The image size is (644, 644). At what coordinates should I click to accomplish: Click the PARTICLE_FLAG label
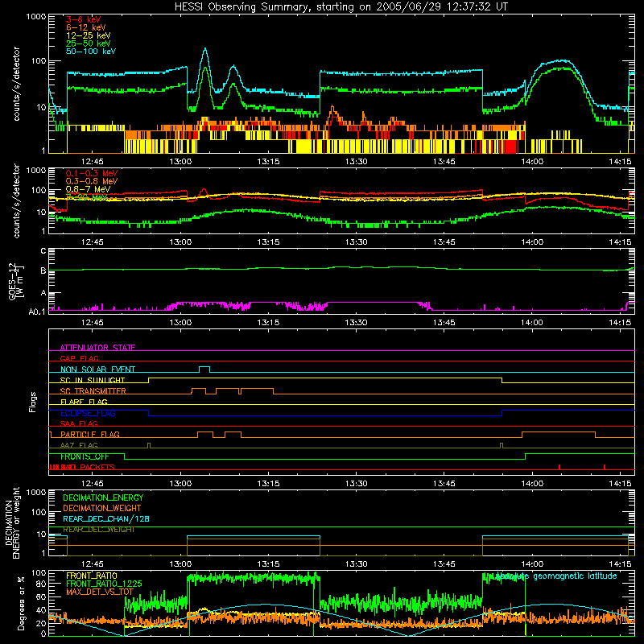(90, 435)
